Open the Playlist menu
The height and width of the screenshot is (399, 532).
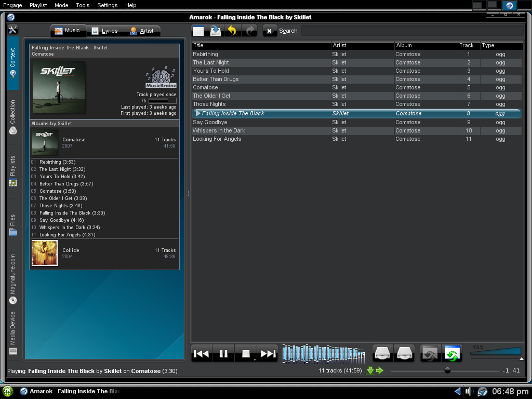38,5
